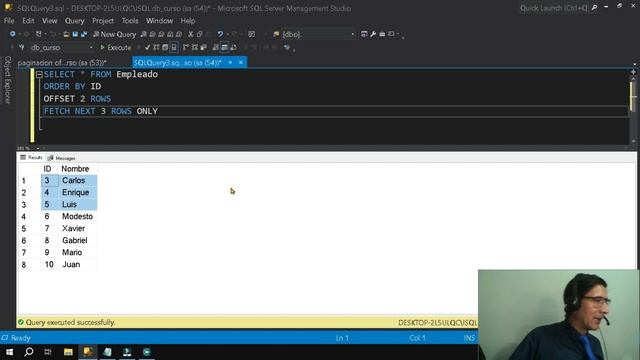Switch output to Results to Text

[216, 48]
